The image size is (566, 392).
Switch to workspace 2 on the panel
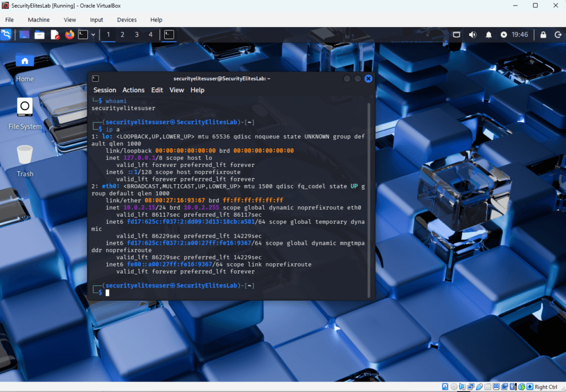coord(123,34)
